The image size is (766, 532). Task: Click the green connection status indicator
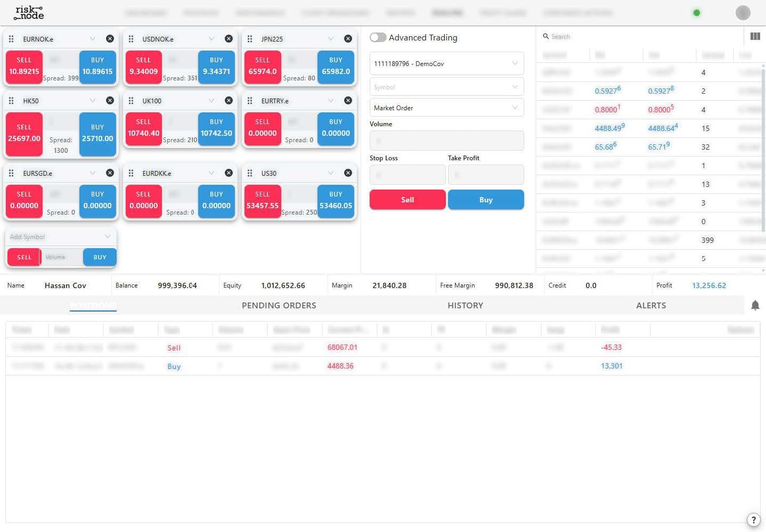pos(696,13)
